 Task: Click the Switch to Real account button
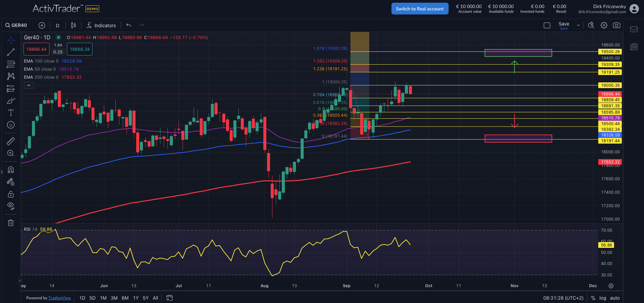pyautogui.click(x=420, y=8)
